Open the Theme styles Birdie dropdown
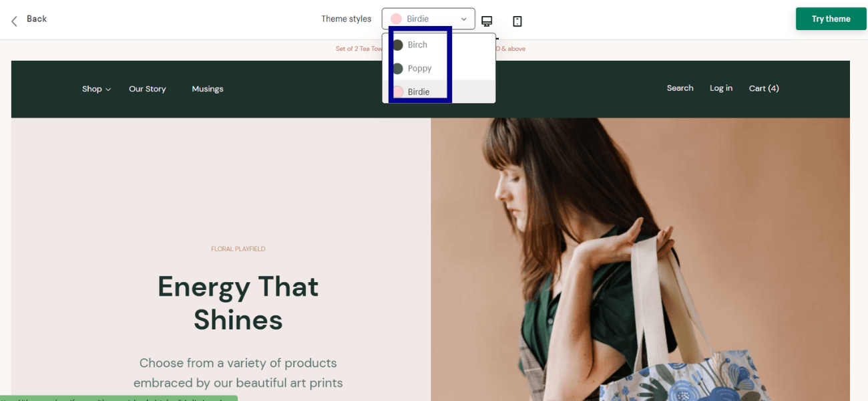868x401 pixels. point(428,19)
